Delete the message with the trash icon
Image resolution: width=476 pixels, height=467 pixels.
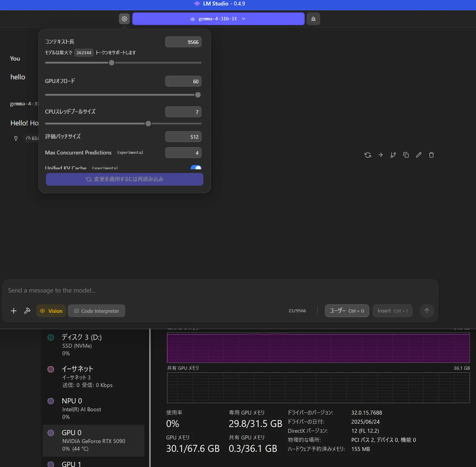tap(431, 155)
